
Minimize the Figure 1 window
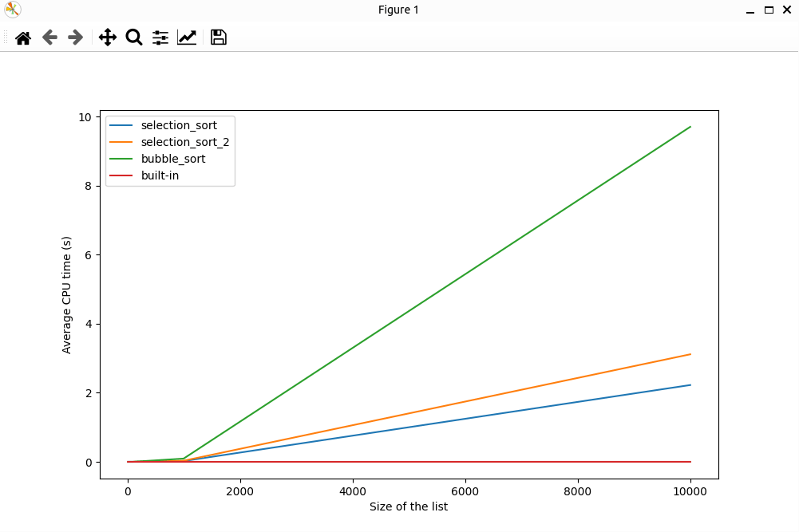click(x=750, y=10)
